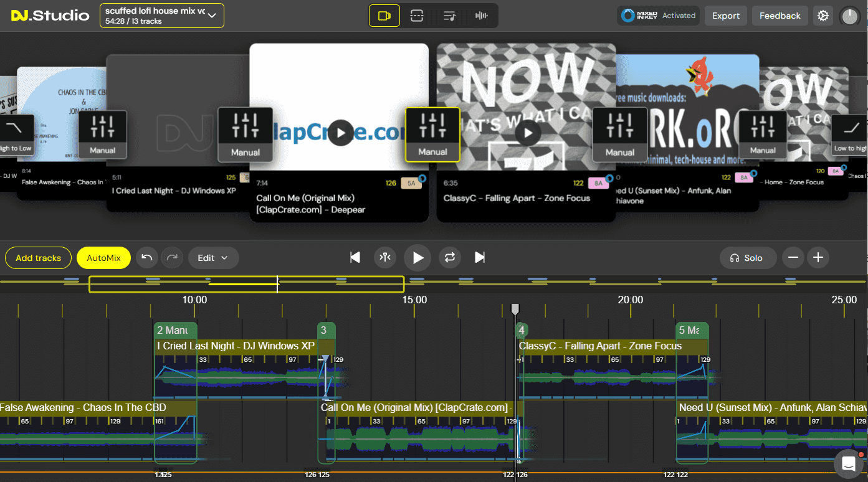Switch to the waveform view icon
868x482 pixels.
point(481,16)
